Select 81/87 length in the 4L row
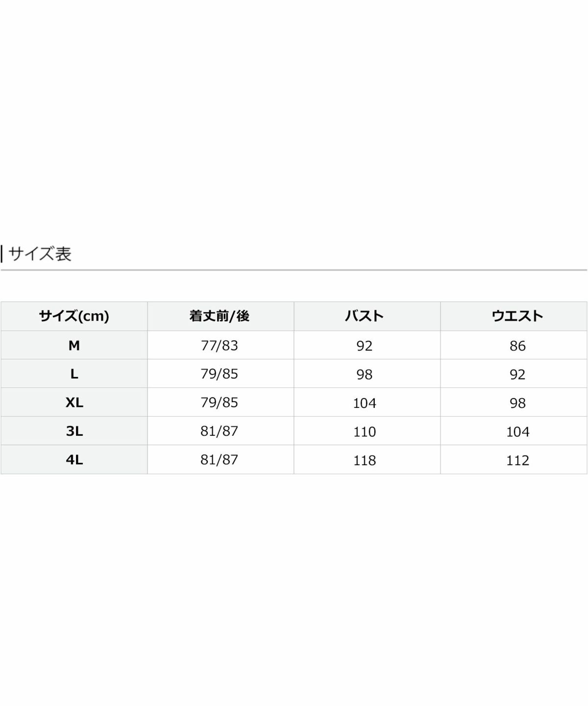The height and width of the screenshot is (706, 588). pos(220,460)
